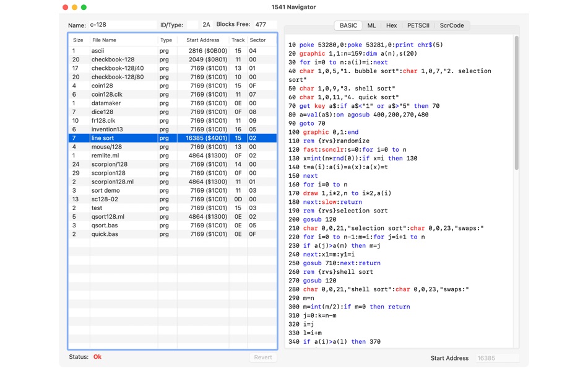Select the checkbook-128 file row

173,59
